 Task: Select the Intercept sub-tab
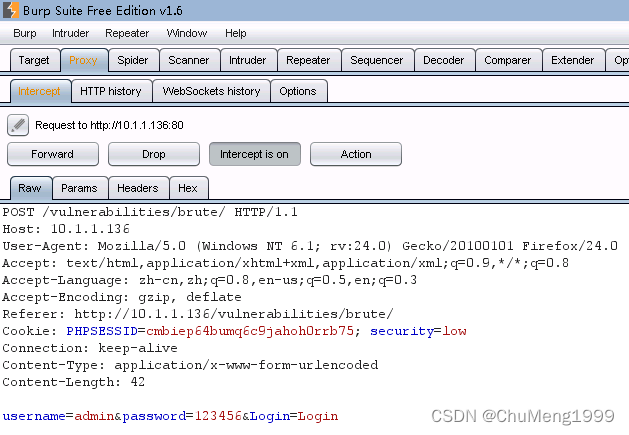(x=39, y=91)
